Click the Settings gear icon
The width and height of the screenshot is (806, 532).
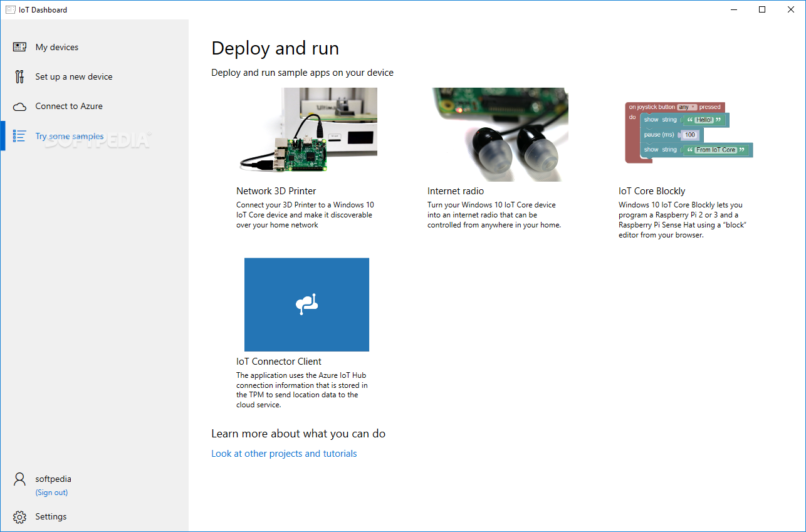point(19,517)
